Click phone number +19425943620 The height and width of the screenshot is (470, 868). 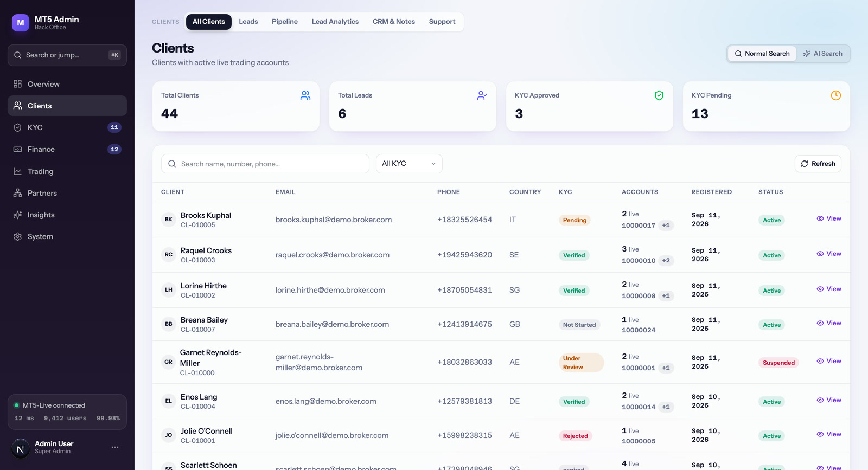tap(464, 255)
